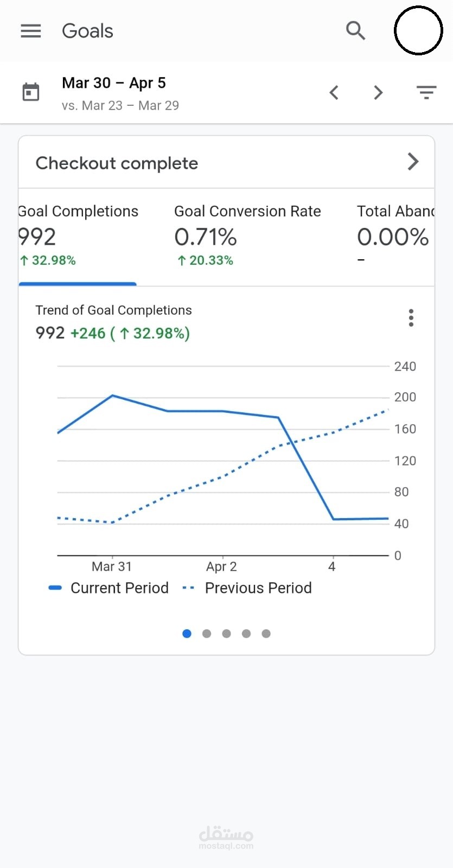Expand the Checkout complete goal details
The width and height of the screenshot is (453, 868).
tap(413, 162)
